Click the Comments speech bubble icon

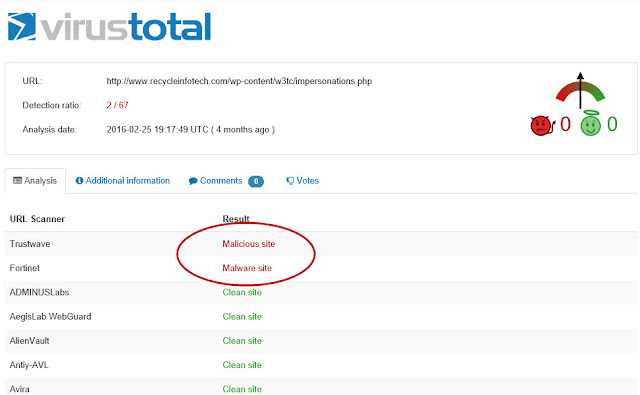193,181
